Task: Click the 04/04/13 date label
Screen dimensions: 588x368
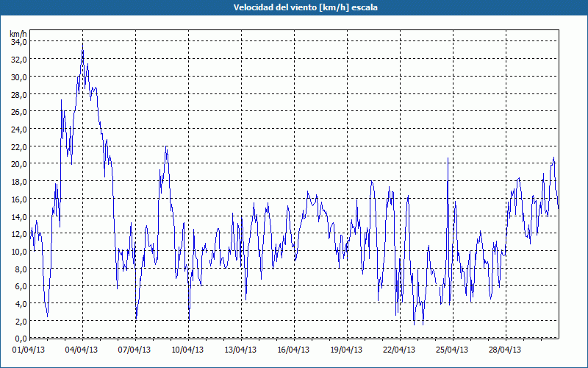Action: coord(82,350)
